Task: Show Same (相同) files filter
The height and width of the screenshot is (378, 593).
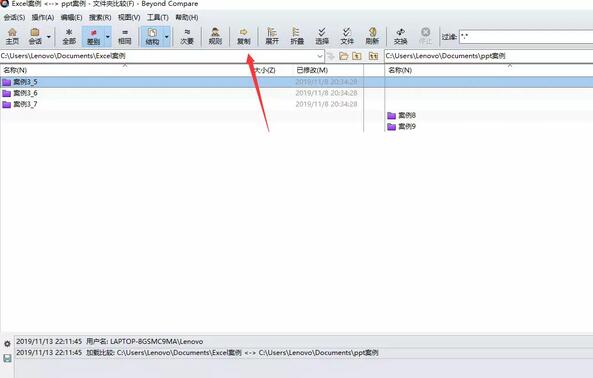Action: [x=125, y=36]
